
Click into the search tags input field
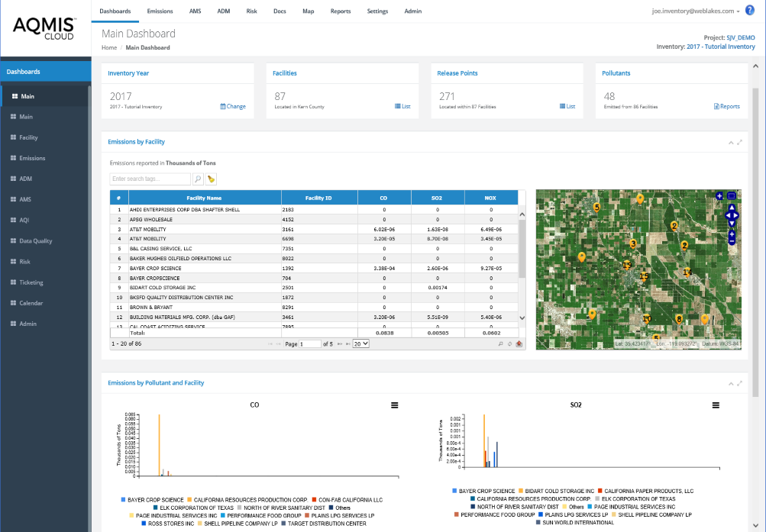pos(150,179)
